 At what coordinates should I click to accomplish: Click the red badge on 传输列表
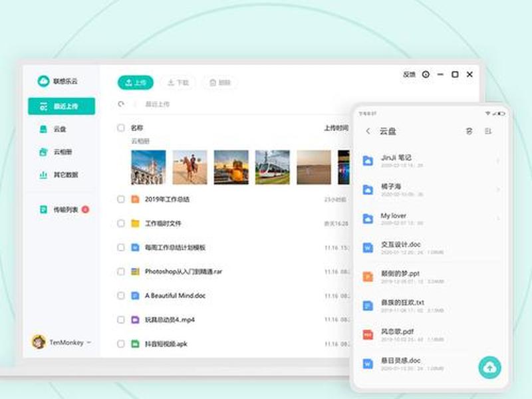(86, 209)
